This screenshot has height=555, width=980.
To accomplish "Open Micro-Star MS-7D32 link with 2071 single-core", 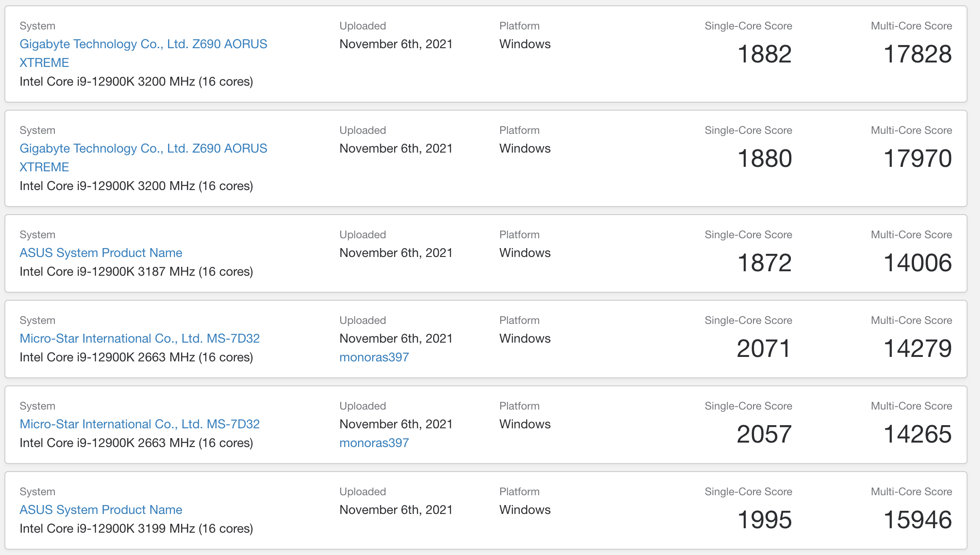I will click(140, 339).
